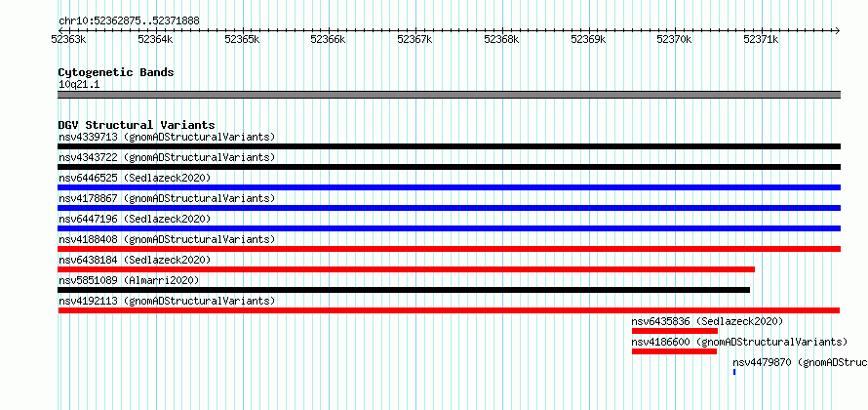868x410 pixels.
Task: Click the short red bar for nsv4186600
Action: (674, 351)
